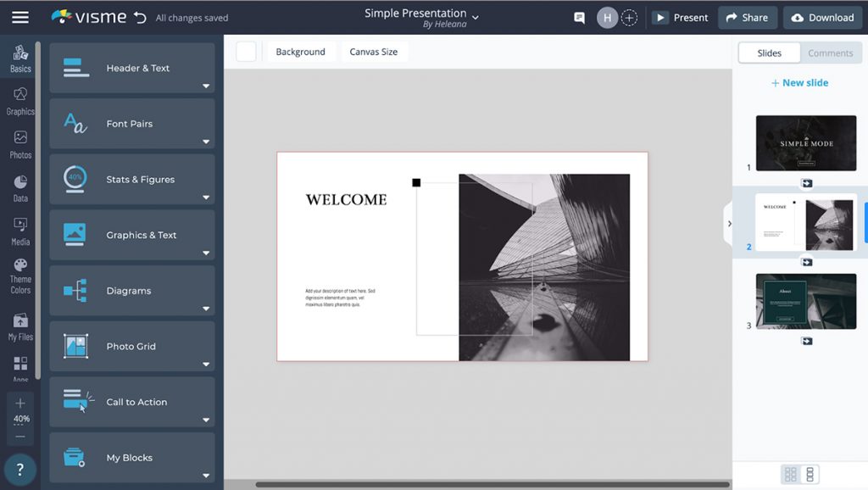Switch to grid view of slides

coord(792,474)
